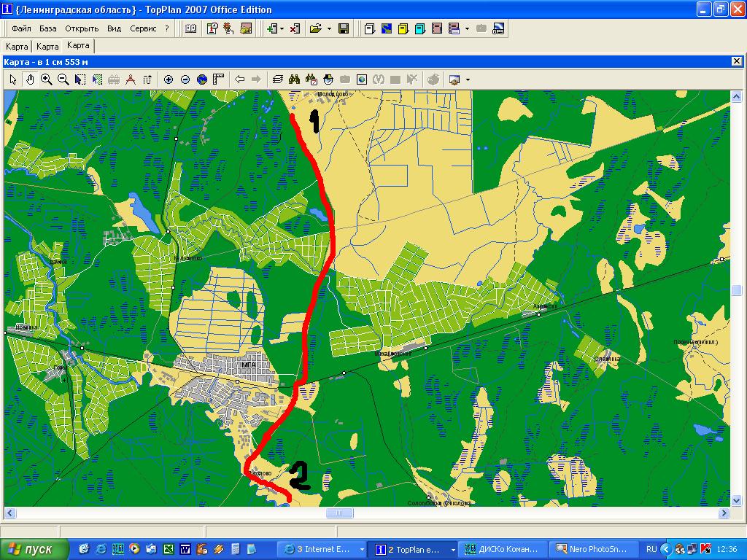Expand the open folder dropdown arrow
Image resolution: width=747 pixels, height=560 pixels.
pos(329,29)
